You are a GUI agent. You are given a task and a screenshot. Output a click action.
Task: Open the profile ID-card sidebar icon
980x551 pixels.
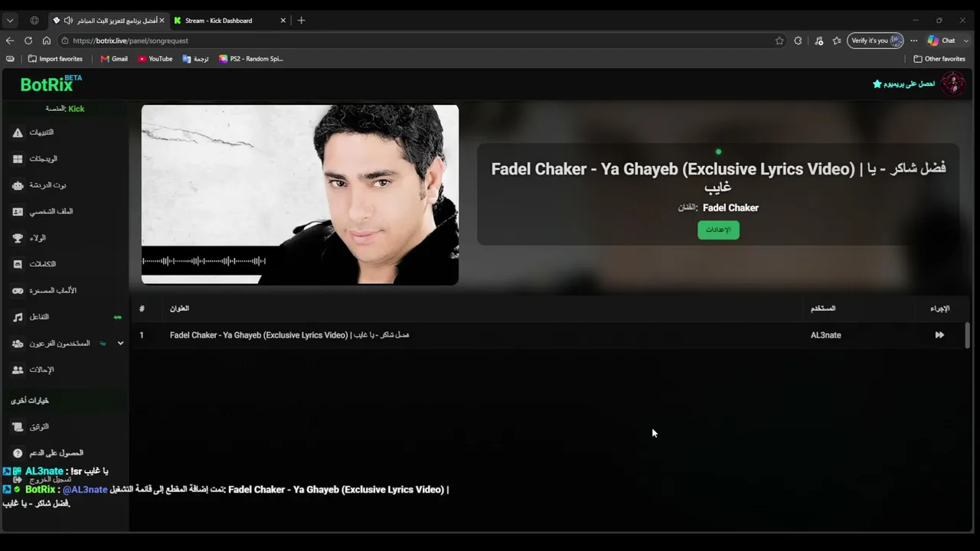pos(18,211)
